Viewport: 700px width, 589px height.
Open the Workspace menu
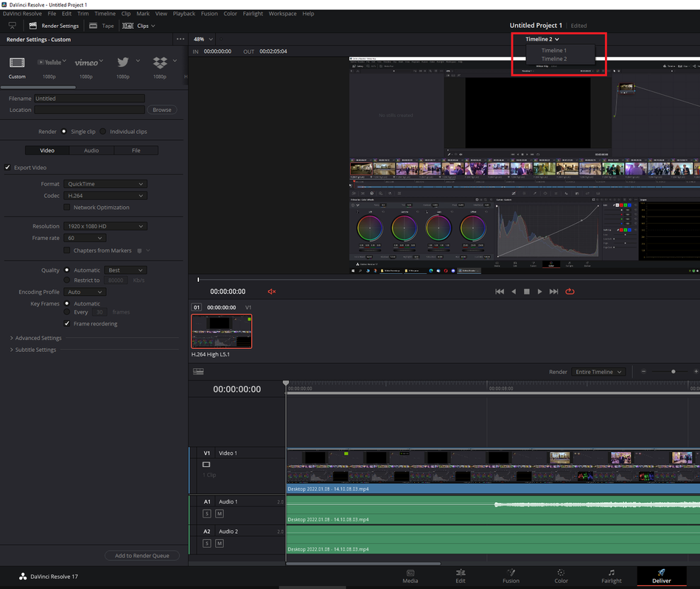click(x=282, y=13)
